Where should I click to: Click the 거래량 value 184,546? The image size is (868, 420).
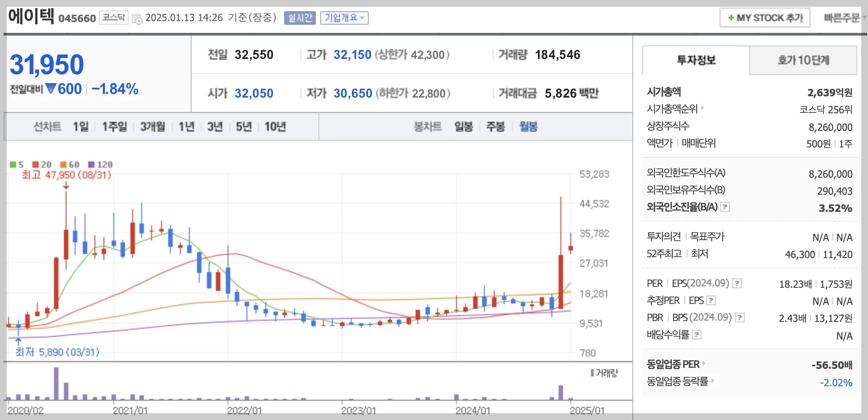pyautogui.click(x=558, y=55)
